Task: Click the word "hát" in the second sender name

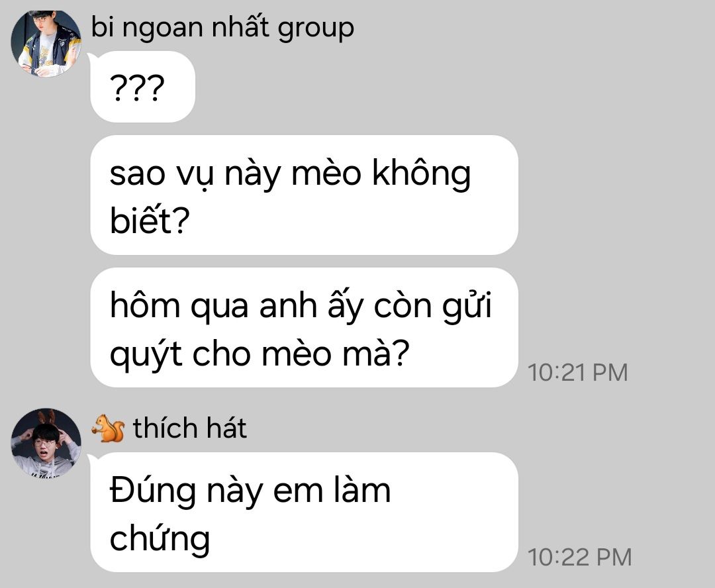Action: (226, 428)
